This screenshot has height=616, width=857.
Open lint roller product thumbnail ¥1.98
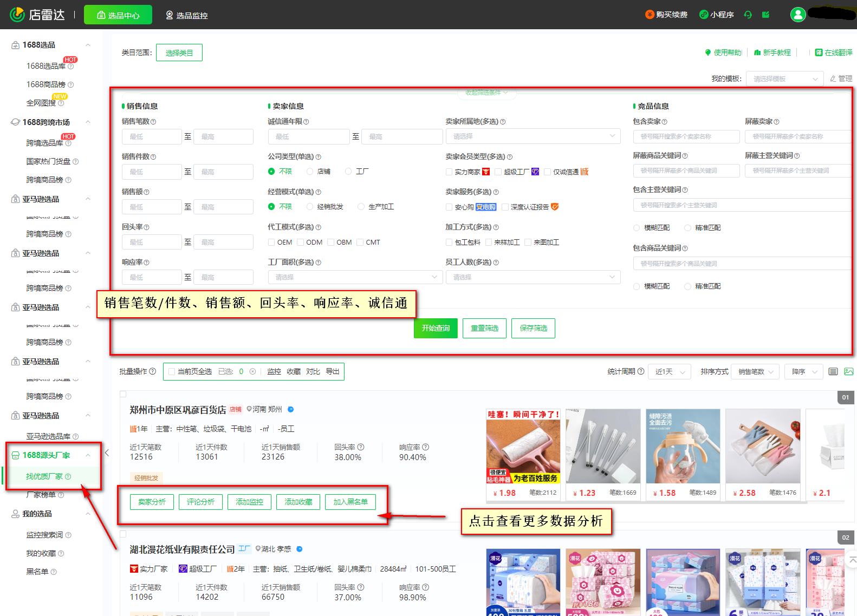523,446
